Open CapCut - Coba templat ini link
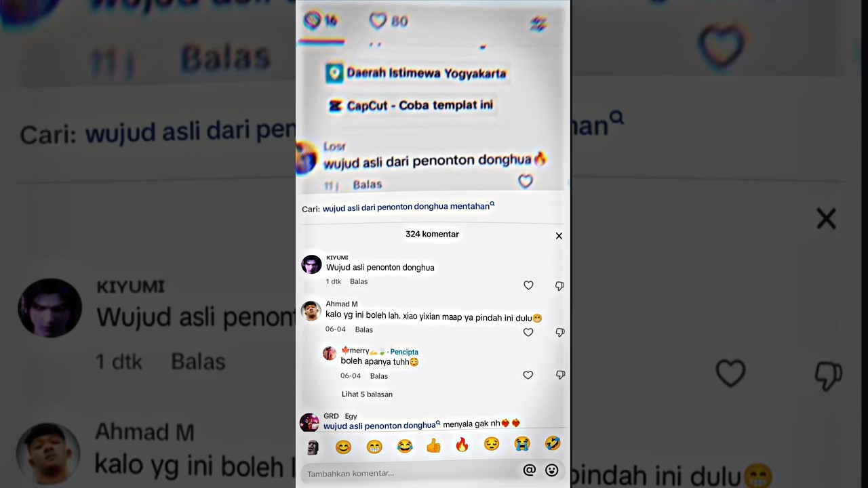This screenshot has height=488, width=868. click(x=411, y=106)
